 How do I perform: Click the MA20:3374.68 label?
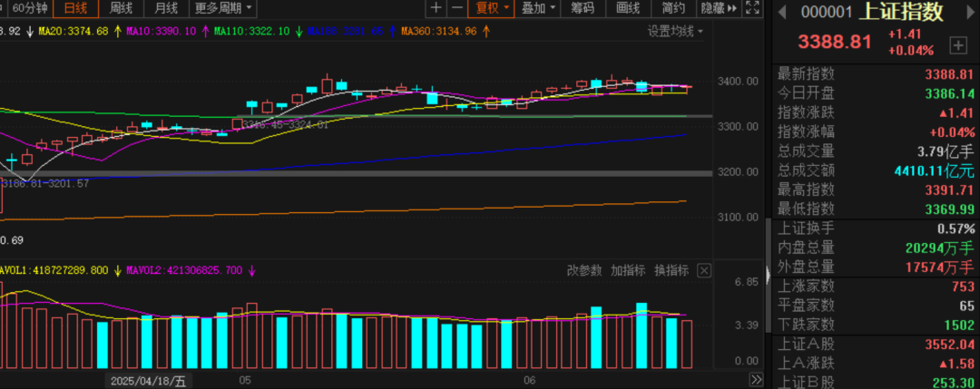pos(73,31)
